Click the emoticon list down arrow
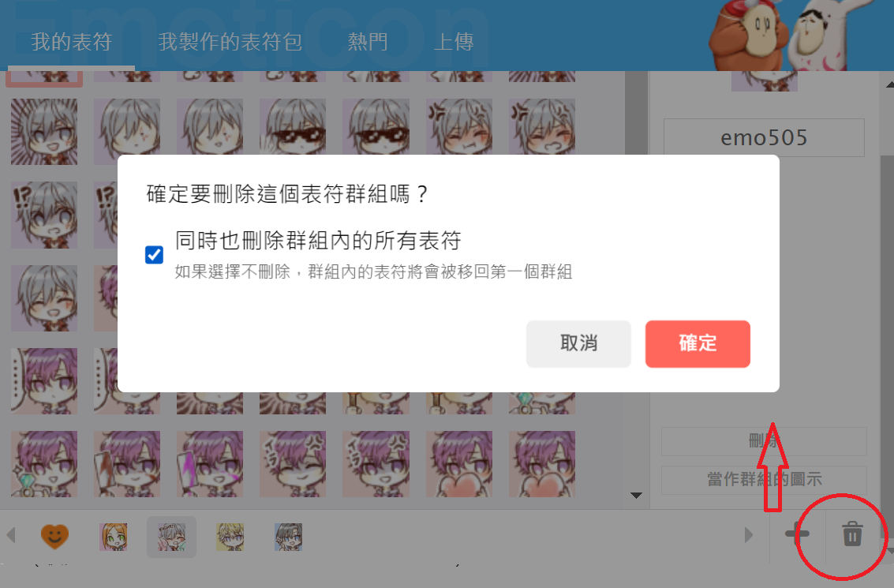894x588 pixels. (636, 495)
